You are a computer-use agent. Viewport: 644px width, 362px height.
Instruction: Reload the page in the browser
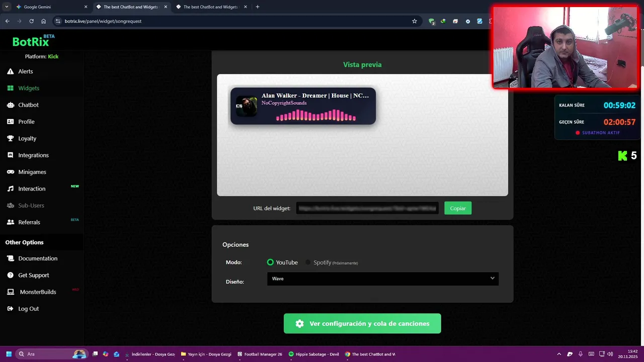tap(31, 21)
